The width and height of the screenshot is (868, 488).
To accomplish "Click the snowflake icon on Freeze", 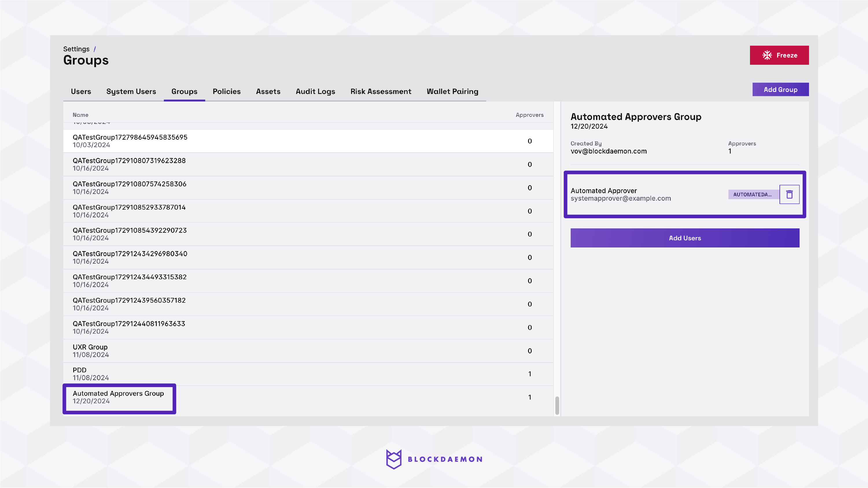I will coord(767,55).
